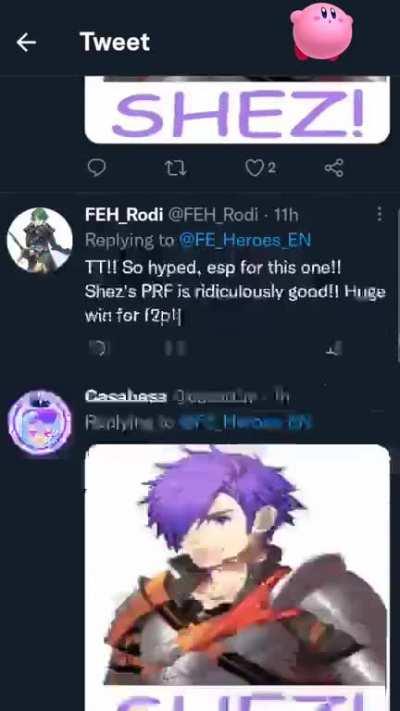Reply to the SHEZ! tweet
Viewport: 400px width, 711px height.
click(96, 168)
